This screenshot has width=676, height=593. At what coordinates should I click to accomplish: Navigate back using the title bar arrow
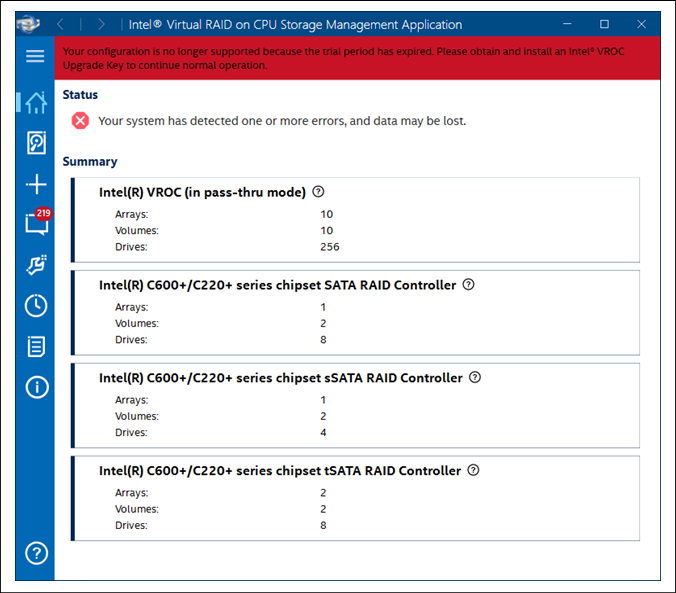coord(61,24)
